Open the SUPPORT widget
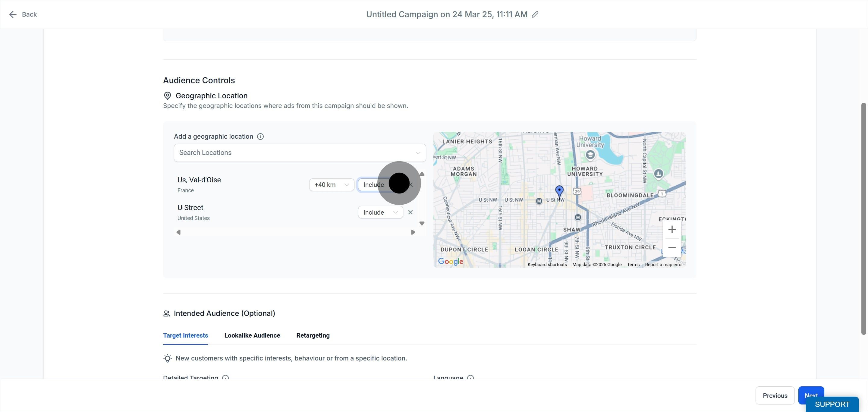 pos(832,404)
